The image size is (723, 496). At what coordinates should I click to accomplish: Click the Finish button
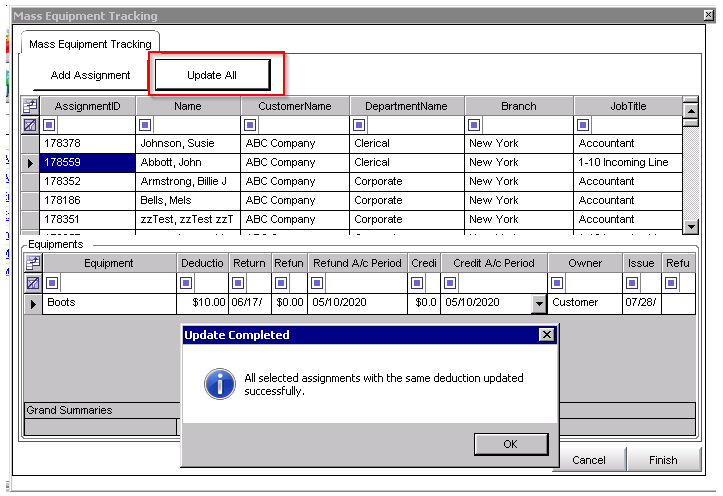tap(663, 460)
